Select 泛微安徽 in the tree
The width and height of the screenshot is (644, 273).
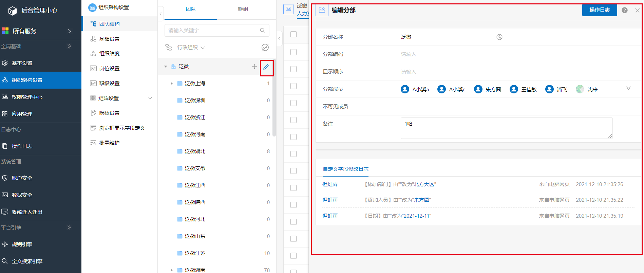pyautogui.click(x=195, y=168)
